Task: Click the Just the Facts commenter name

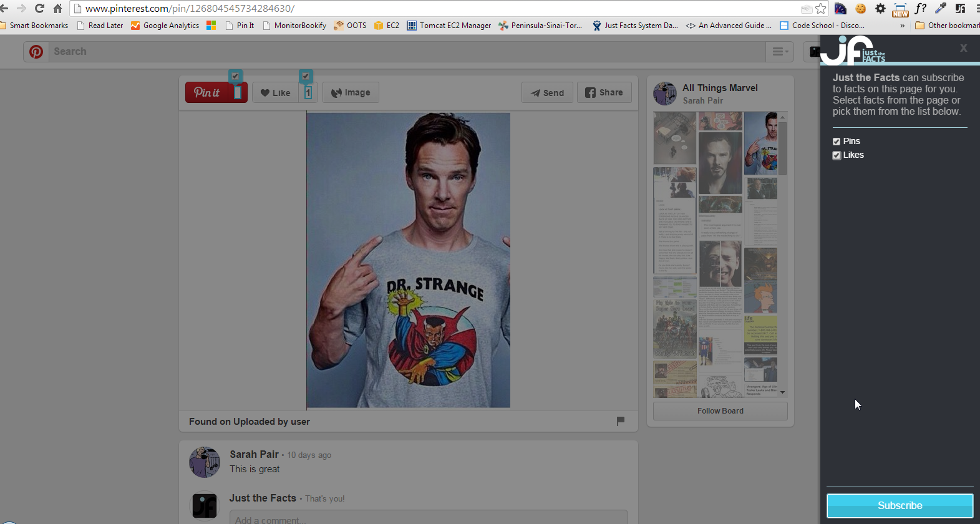Action: [x=263, y=498]
